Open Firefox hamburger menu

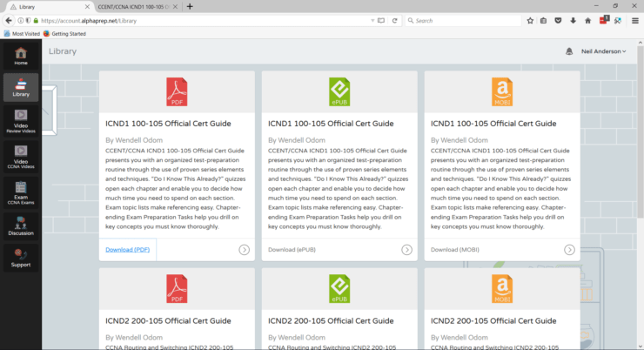[x=634, y=20]
